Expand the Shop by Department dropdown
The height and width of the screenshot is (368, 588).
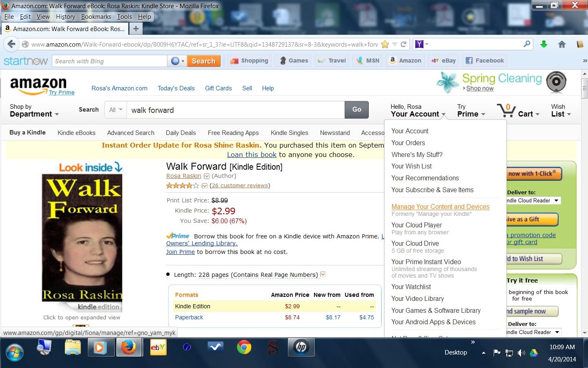(x=34, y=110)
